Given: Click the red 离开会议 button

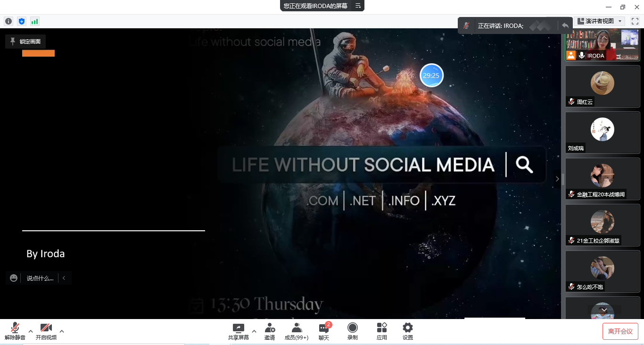Looking at the screenshot, I should pos(620,331).
